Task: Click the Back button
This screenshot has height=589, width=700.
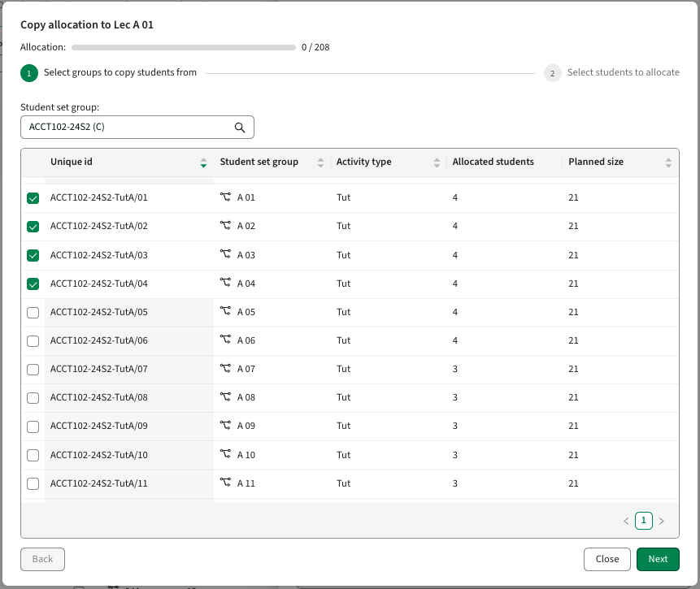Action: tap(42, 559)
